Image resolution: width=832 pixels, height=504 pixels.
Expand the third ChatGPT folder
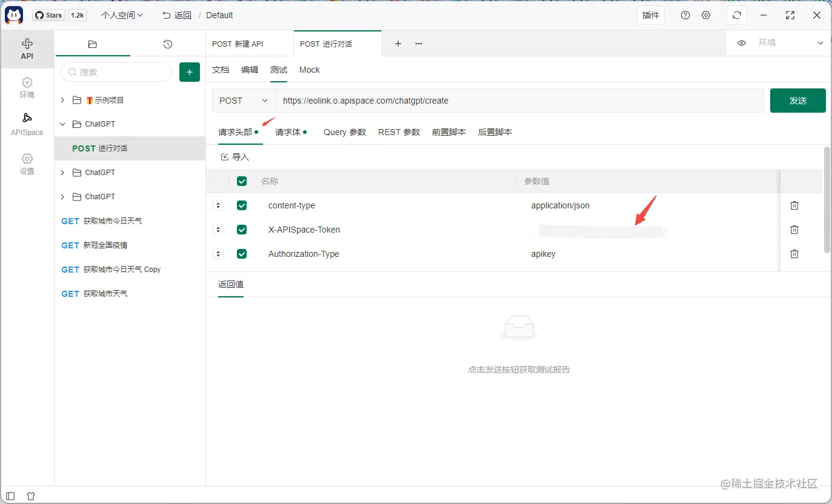pyautogui.click(x=62, y=197)
